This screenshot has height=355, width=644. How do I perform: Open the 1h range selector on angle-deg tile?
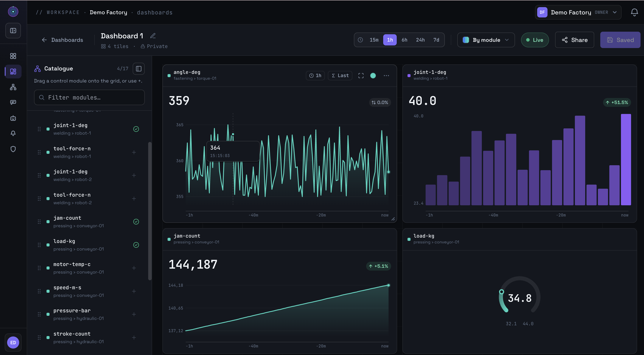(x=315, y=75)
